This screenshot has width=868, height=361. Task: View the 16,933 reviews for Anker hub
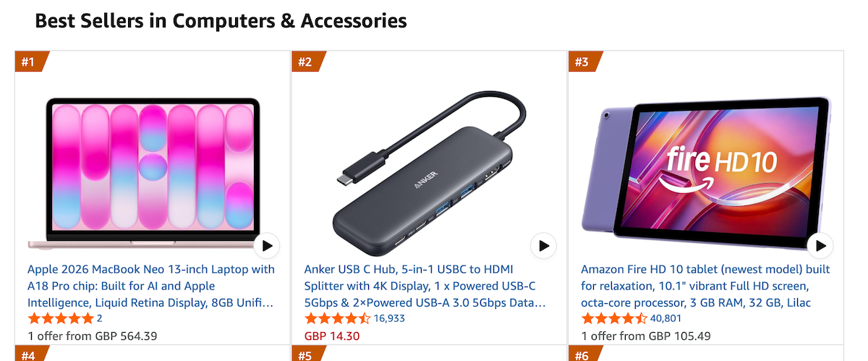tap(389, 318)
